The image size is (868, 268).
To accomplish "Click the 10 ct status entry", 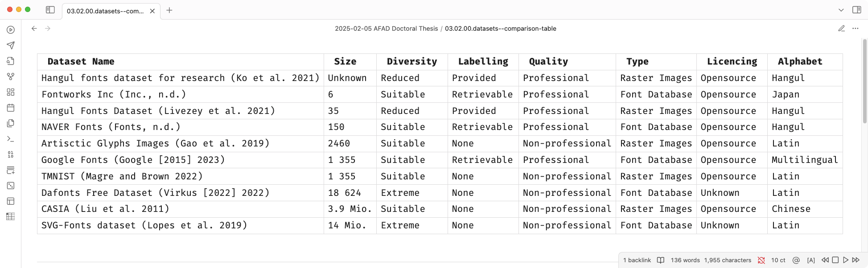I will (778, 260).
